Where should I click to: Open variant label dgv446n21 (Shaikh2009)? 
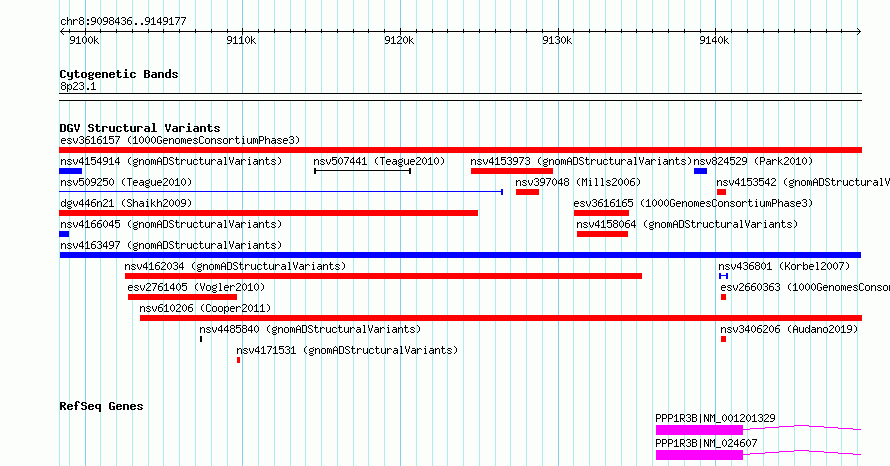126,203
